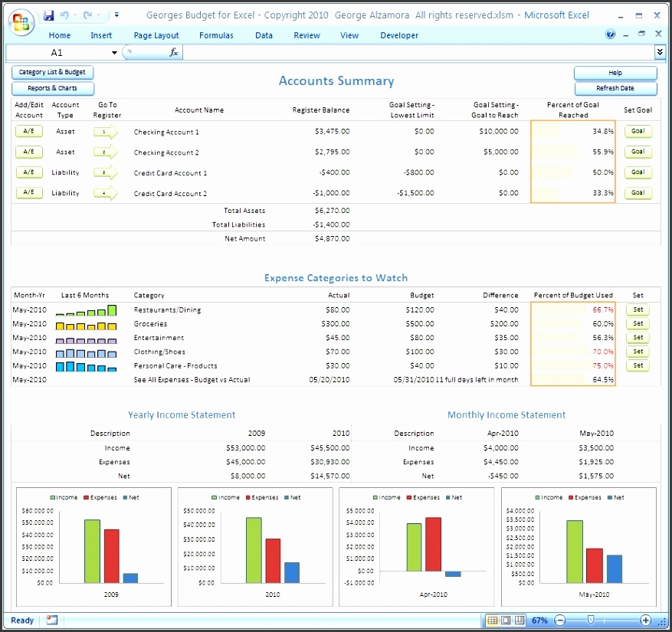
Task: Minimize the ribbon workbook window button
Action: tap(626, 34)
